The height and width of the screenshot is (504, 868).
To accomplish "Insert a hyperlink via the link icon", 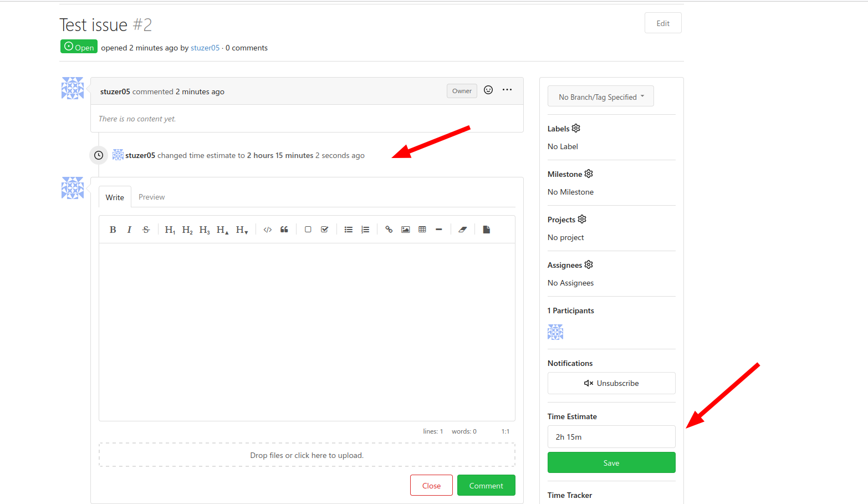I will [x=389, y=230].
